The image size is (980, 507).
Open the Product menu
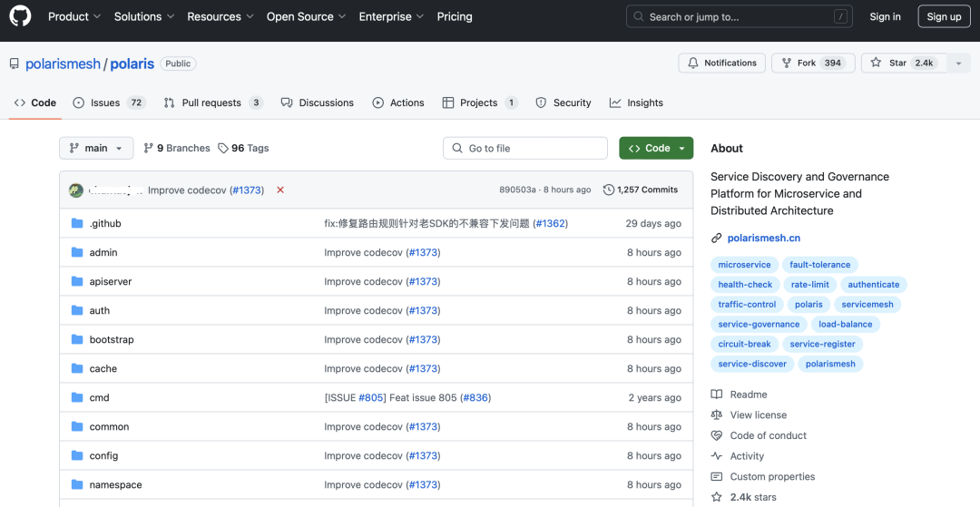(74, 17)
